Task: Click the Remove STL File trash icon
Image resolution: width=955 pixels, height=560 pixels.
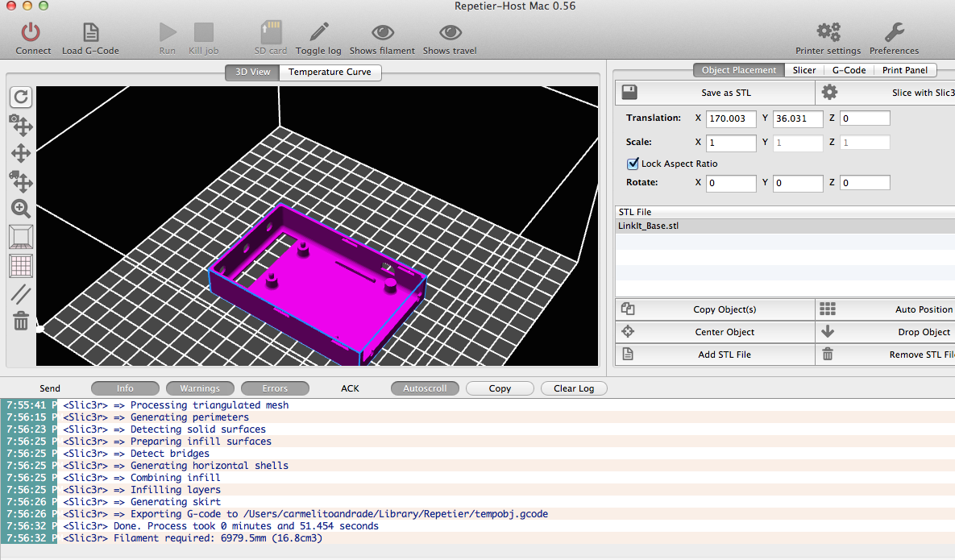Action: point(828,354)
